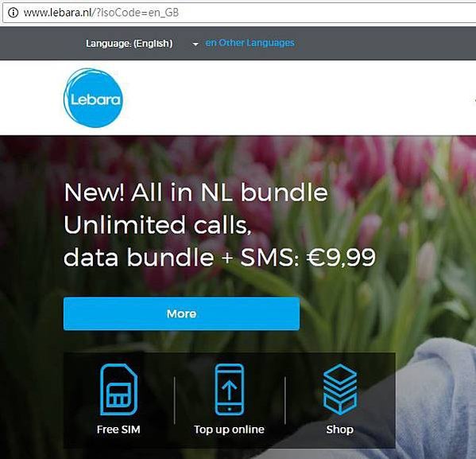
Task: Expand the language dropdown arrow
Action: point(195,45)
